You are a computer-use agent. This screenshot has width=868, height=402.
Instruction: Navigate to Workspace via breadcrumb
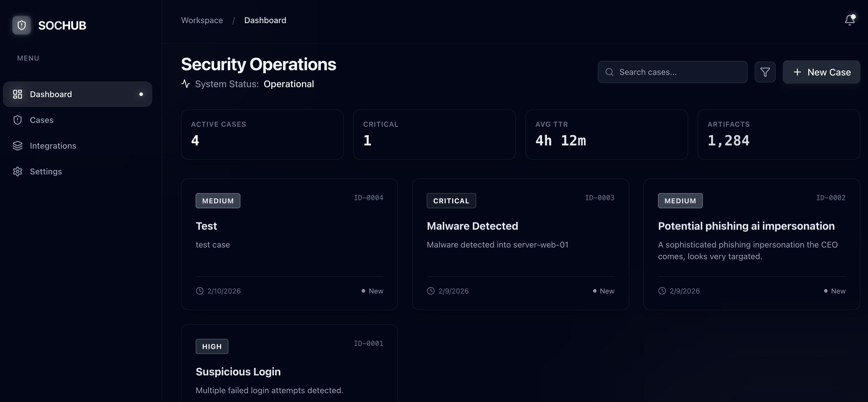201,20
